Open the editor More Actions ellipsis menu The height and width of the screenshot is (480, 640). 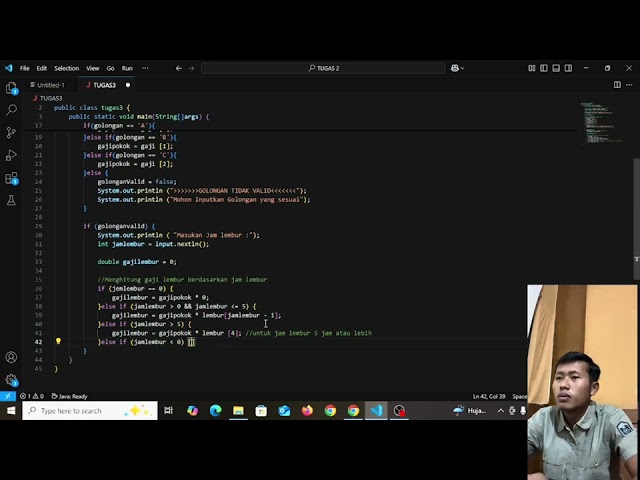click(629, 85)
